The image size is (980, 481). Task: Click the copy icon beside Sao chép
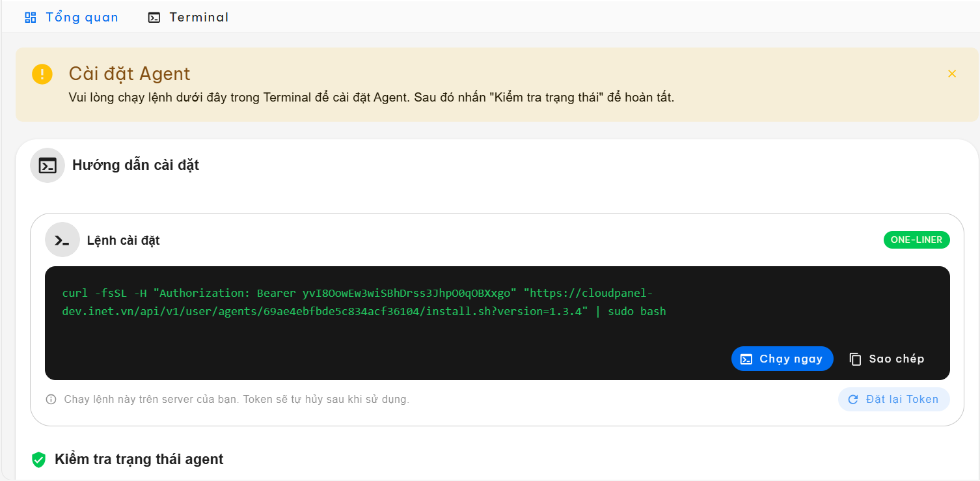point(856,359)
